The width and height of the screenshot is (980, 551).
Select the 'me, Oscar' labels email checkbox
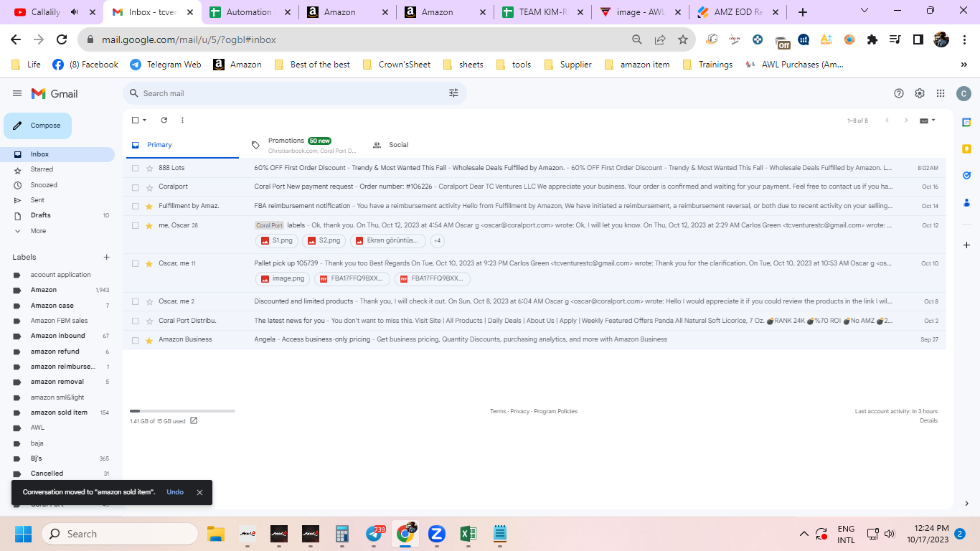(135, 225)
